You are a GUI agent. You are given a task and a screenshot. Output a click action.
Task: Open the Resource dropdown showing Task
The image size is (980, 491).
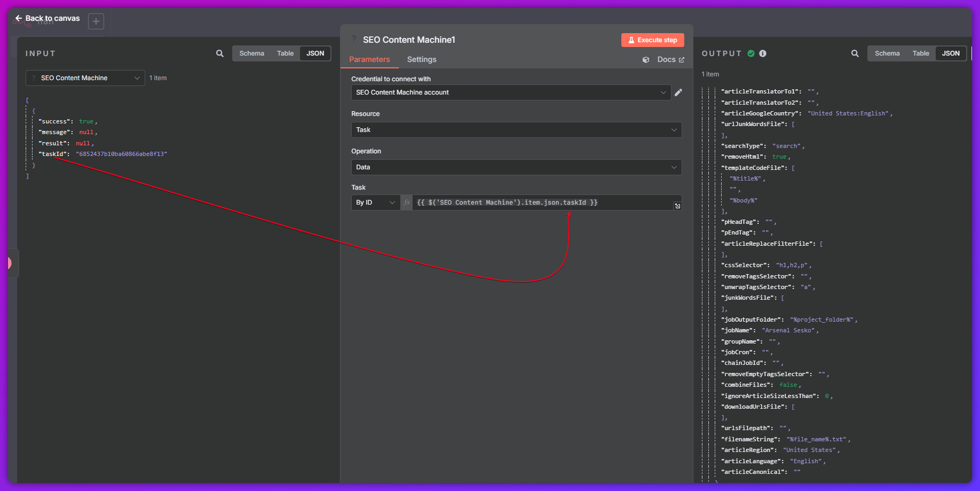[x=516, y=130]
